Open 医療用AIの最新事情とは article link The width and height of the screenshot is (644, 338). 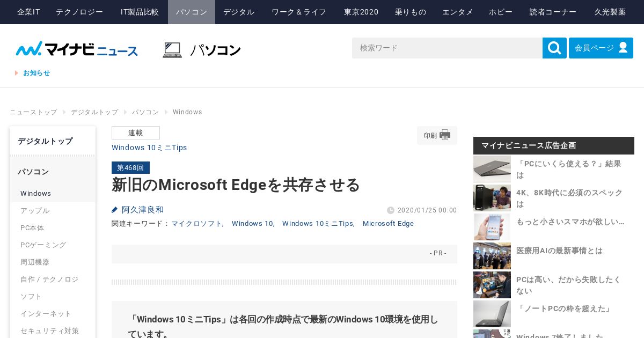tap(559, 251)
